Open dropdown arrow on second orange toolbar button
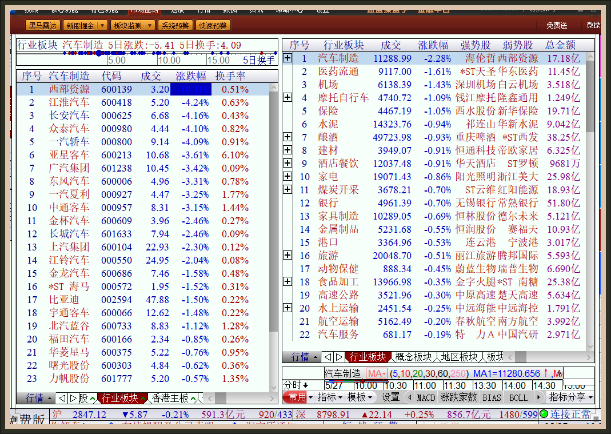Viewport: 611px width, 434px height. pos(102,25)
